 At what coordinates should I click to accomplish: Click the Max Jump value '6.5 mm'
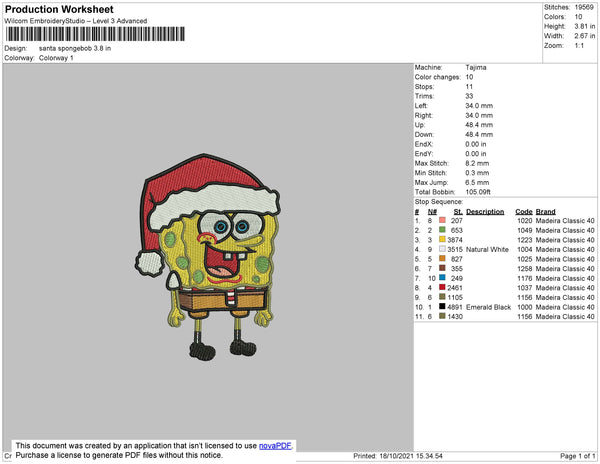pyautogui.click(x=477, y=182)
